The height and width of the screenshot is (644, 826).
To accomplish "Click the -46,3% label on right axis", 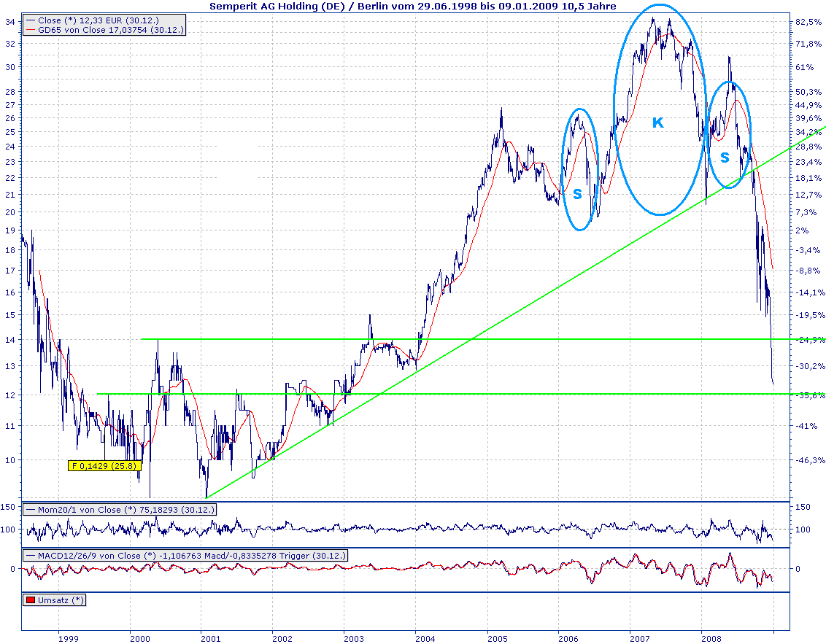I will (810, 459).
